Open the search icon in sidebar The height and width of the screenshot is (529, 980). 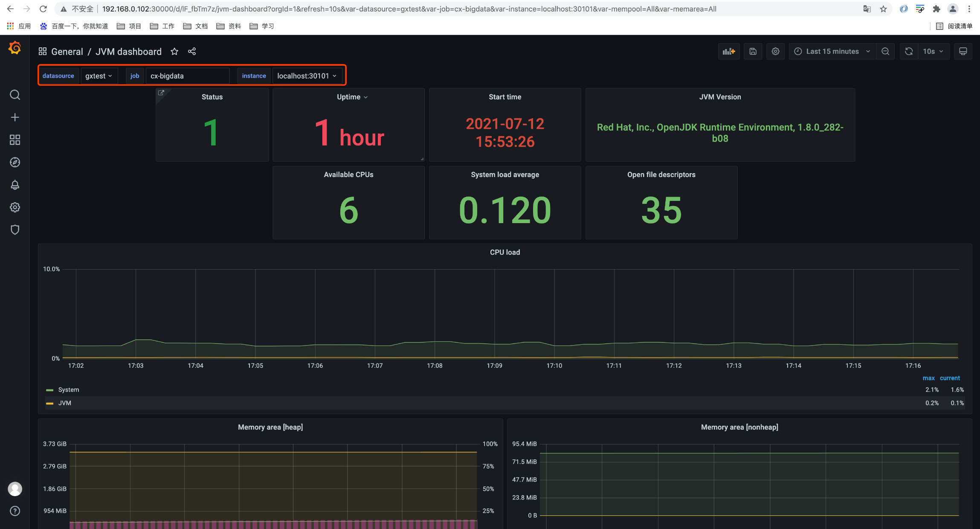pyautogui.click(x=15, y=95)
